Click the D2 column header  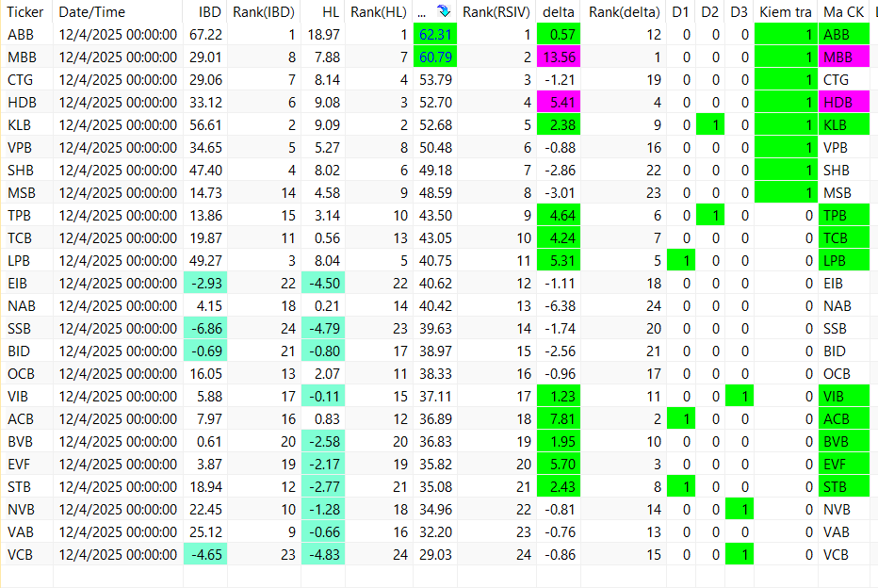[x=709, y=11]
